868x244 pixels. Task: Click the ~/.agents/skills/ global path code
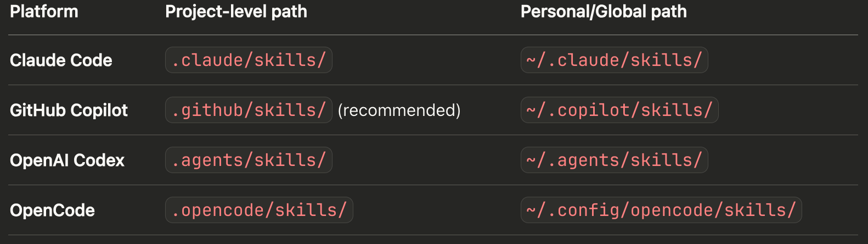pos(614,160)
